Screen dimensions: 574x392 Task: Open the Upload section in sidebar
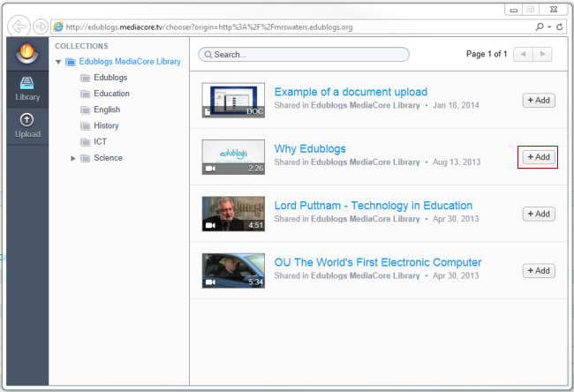coord(27,125)
